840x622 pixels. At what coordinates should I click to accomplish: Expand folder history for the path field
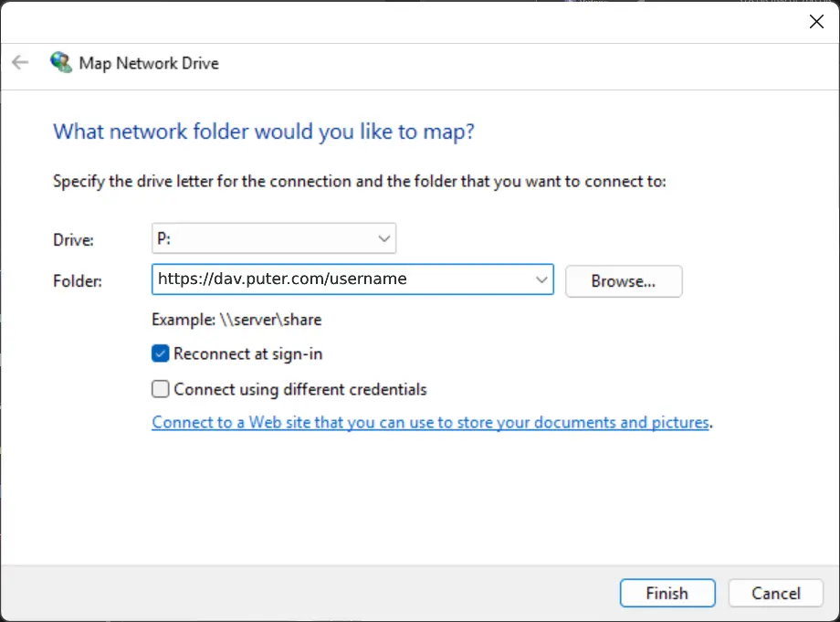[542, 280]
